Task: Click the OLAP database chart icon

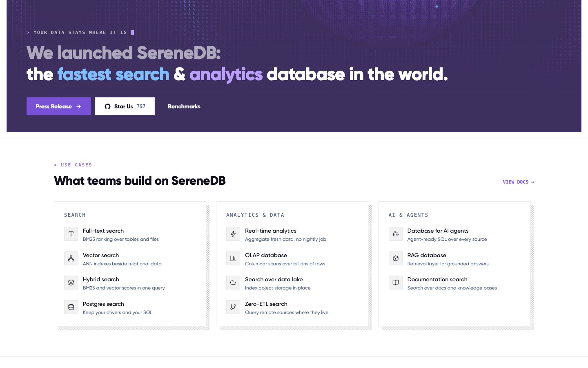Action: pyautogui.click(x=233, y=258)
